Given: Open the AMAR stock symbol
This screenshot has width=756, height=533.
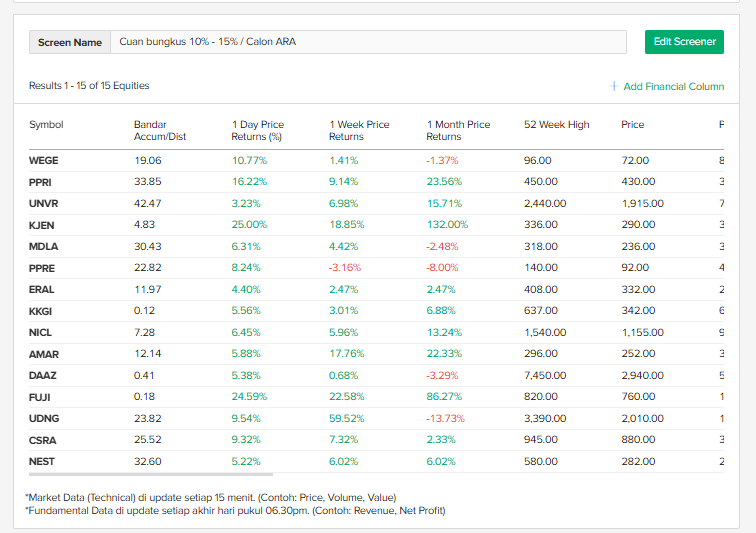Looking at the screenshot, I should tap(44, 354).
